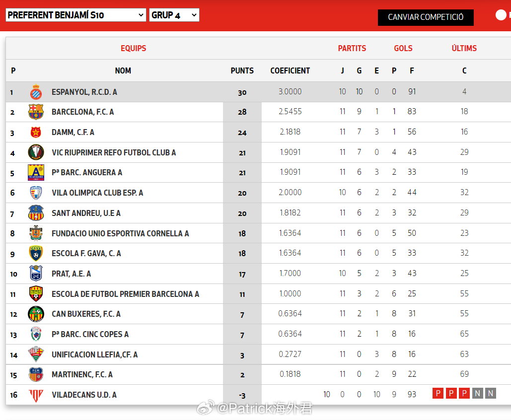Click Martinenc's 69 goals-against value
Screen dimensions: 511x420
pyautogui.click(x=464, y=374)
